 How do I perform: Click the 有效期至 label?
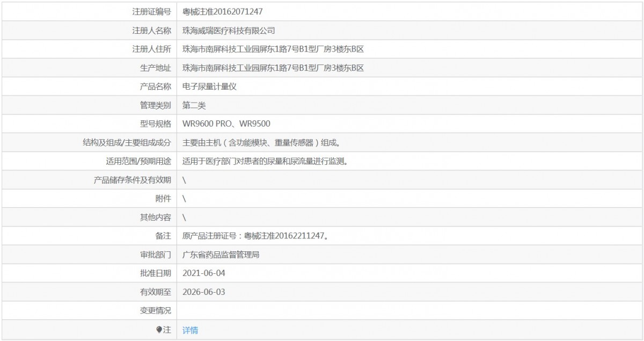tap(155, 292)
